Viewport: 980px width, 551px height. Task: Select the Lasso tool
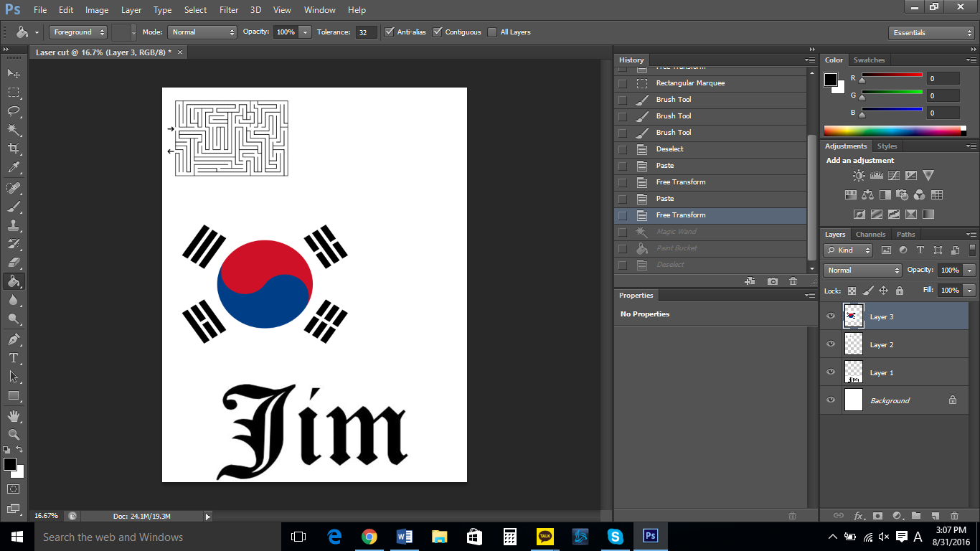[x=14, y=110]
